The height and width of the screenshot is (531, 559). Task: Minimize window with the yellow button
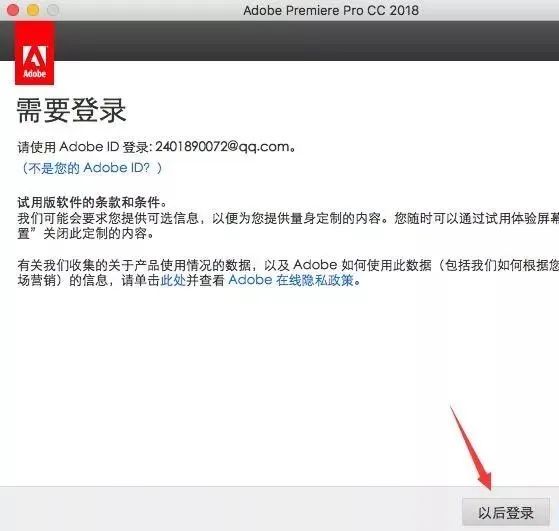[33, 10]
